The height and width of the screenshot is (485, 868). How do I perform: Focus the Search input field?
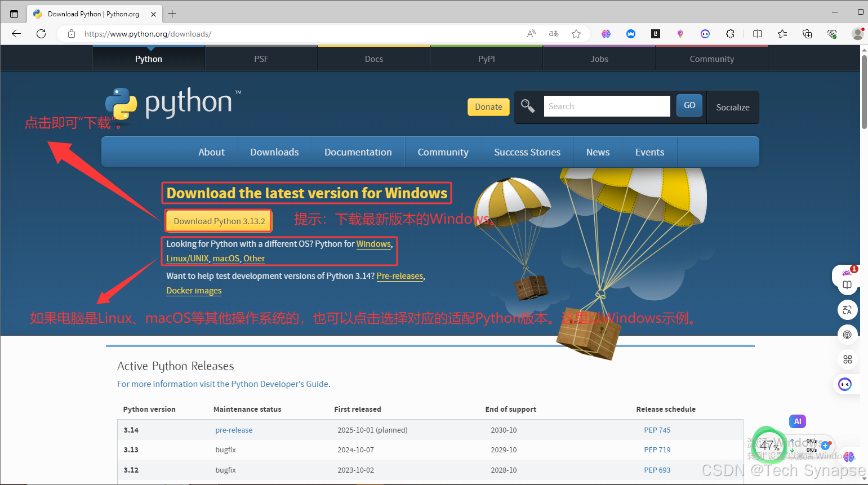click(607, 106)
